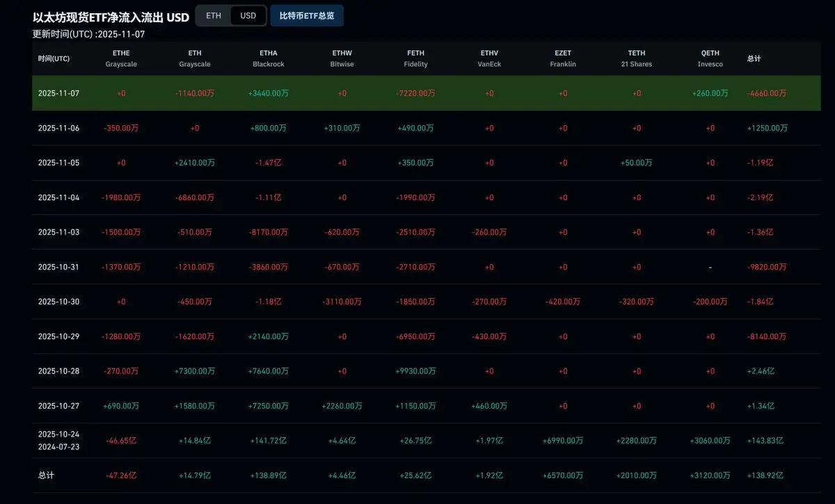Click the -320.00万 TETH value
The image size is (835, 504).
(637, 302)
